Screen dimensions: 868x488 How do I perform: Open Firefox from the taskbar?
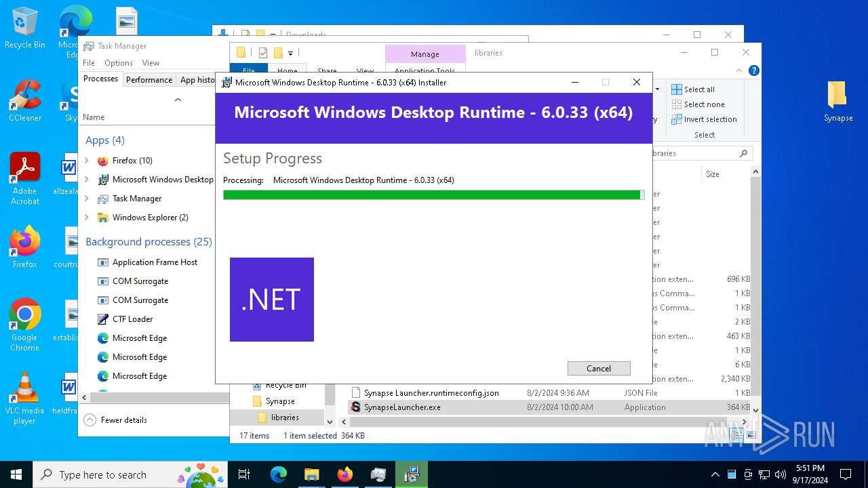click(344, 474)
